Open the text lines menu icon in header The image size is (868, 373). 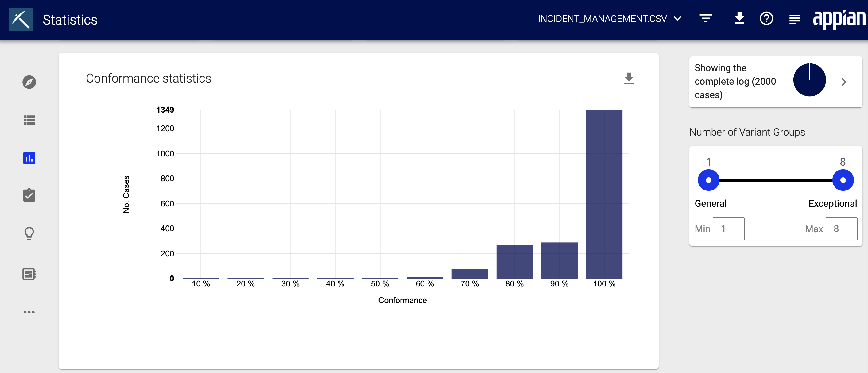[795, 20]
